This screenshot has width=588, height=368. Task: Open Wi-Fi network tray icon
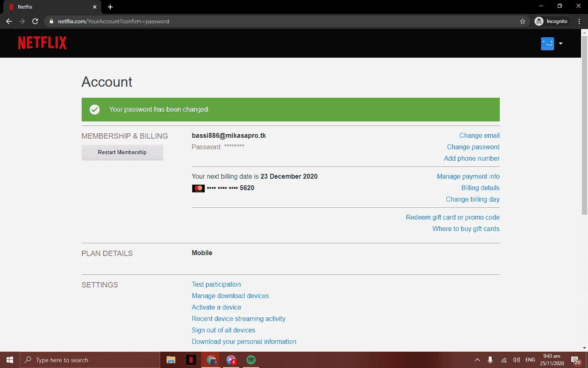click(x=504, y=360)
